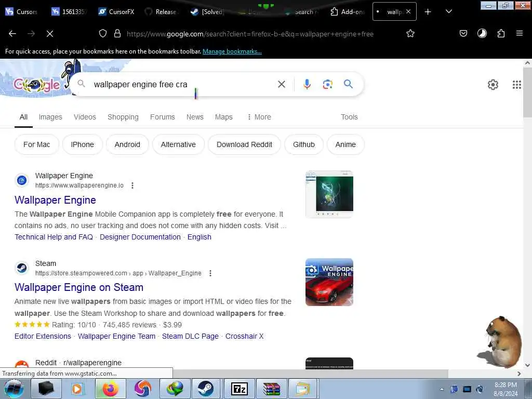Screen dimensions: 532x399
Task: View site security lock info
Action: 117,34
